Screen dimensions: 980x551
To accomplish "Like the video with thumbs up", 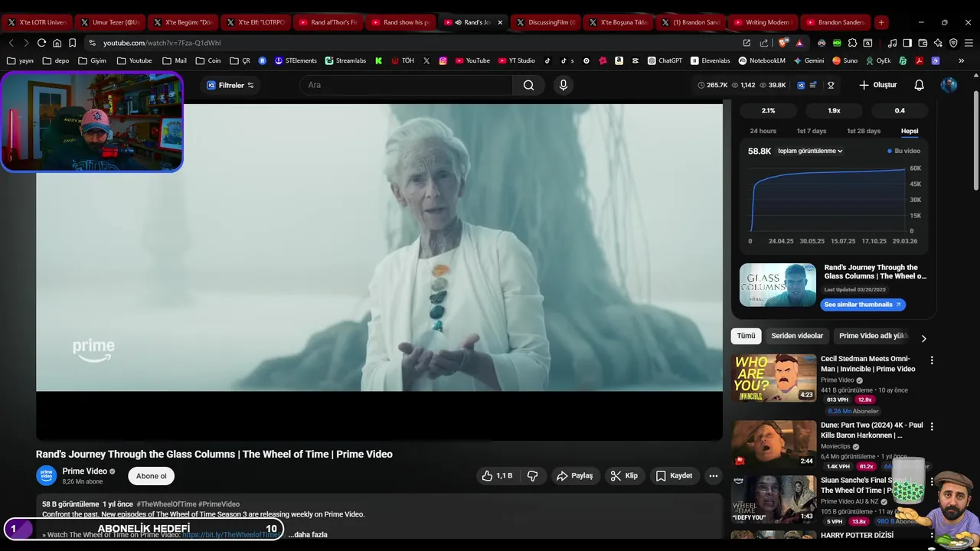I will coord(497,476).
